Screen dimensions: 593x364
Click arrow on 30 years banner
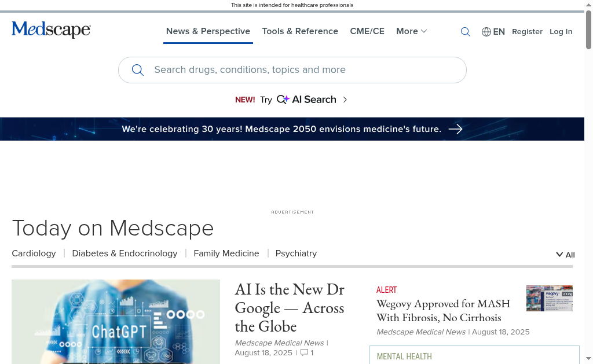[x=455, y=129]
